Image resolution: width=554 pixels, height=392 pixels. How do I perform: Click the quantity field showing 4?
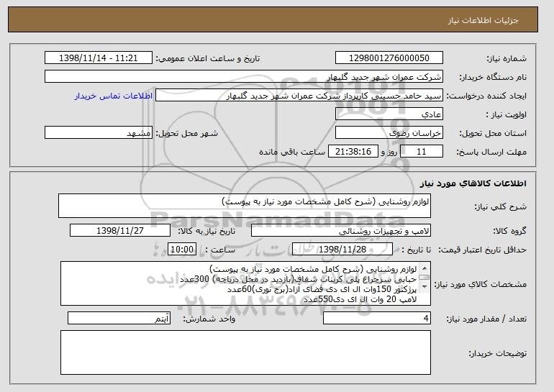coord(377,319)
